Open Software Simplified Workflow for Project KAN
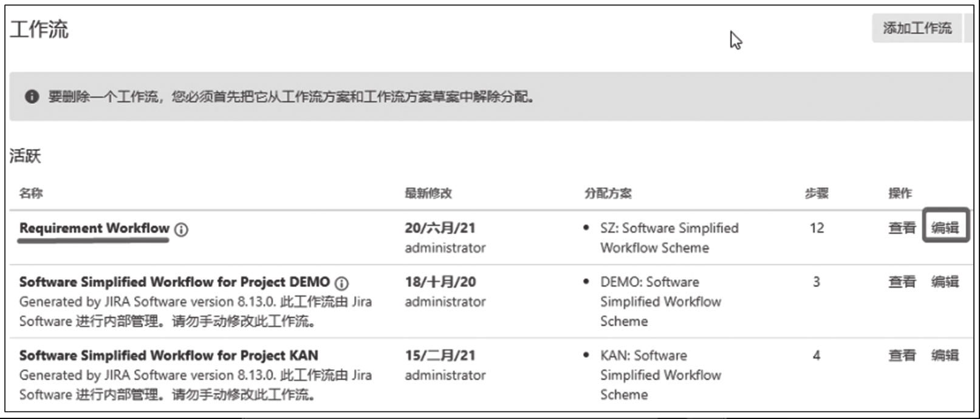The width and height of the screenshot is (980, 419). [168, 355]
